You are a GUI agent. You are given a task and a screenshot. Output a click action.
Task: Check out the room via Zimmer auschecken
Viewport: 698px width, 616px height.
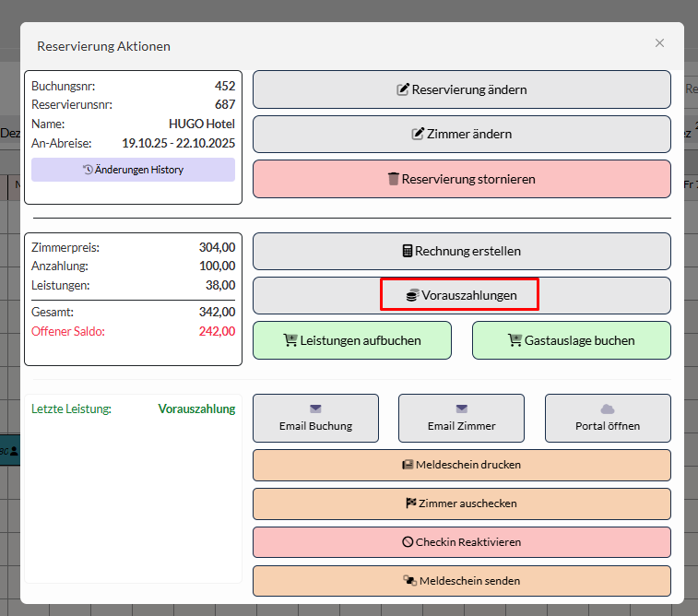pyautogui.click(x=461, y=503)
